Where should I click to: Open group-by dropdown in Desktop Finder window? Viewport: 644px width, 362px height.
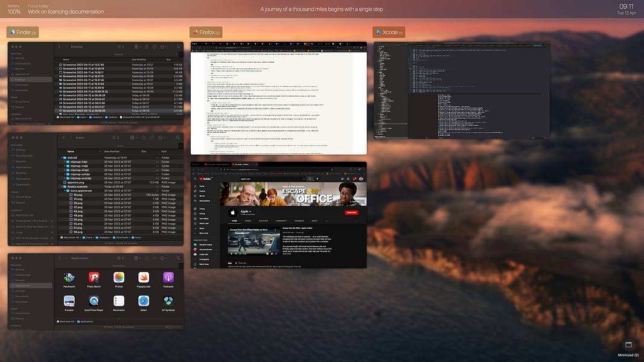point(137,47)
